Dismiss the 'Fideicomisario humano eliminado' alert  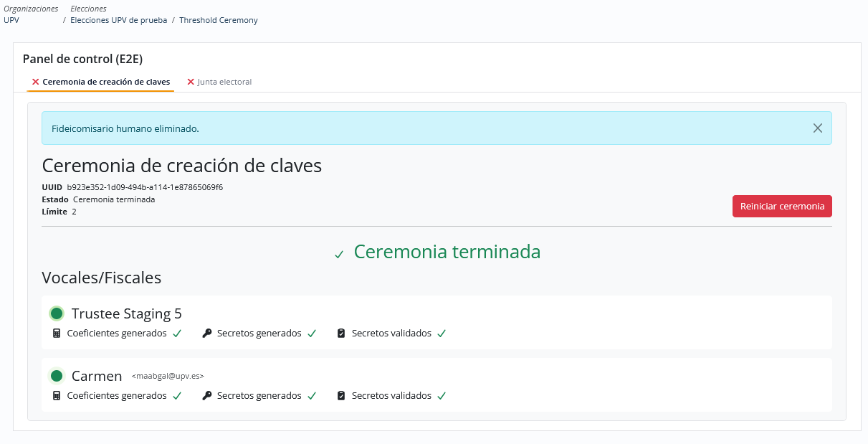coord(818,128)
